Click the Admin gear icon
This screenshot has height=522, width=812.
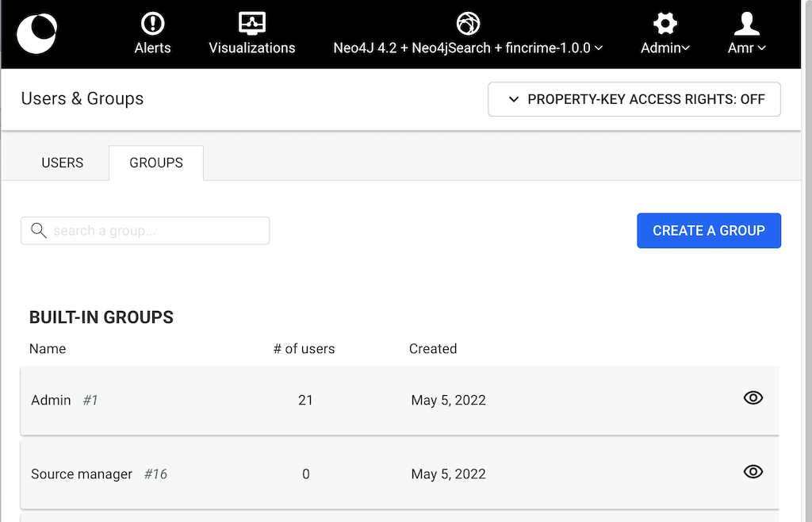(665, 23)
